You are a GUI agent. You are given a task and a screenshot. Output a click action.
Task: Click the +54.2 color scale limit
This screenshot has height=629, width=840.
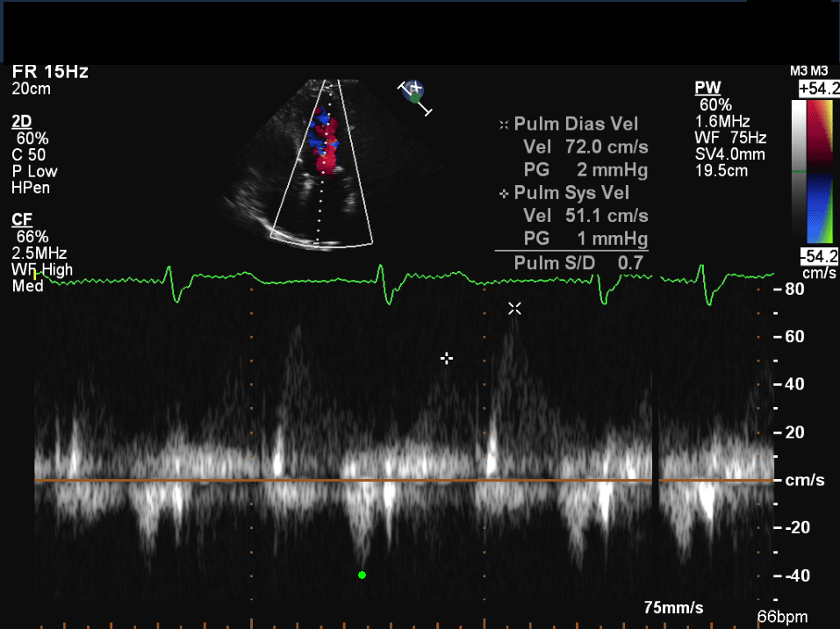click(x=818, y=89)
